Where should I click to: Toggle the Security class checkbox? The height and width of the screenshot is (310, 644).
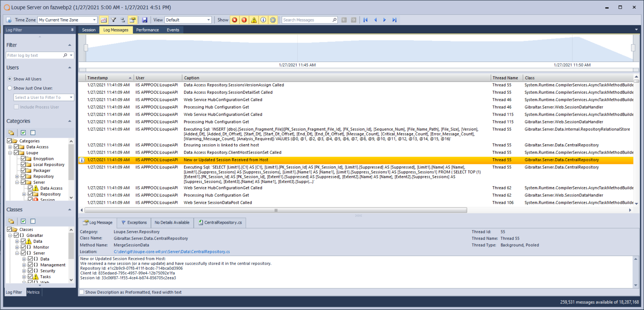[x=30, y=271]
